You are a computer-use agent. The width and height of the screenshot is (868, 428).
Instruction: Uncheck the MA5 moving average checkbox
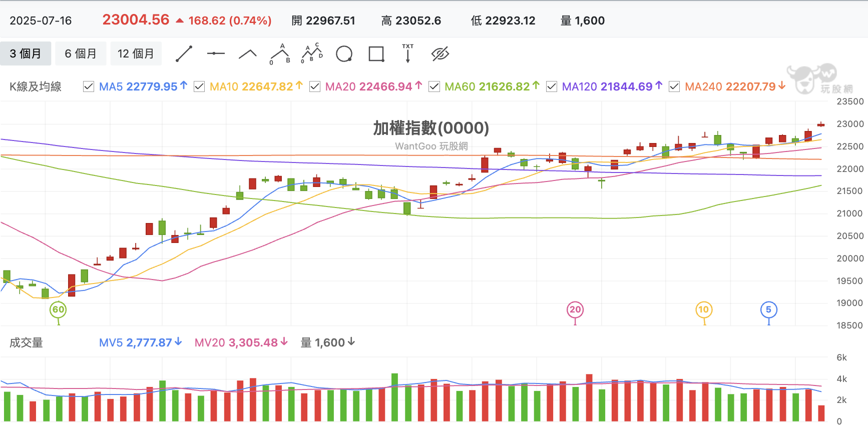[x=89, y=86]
